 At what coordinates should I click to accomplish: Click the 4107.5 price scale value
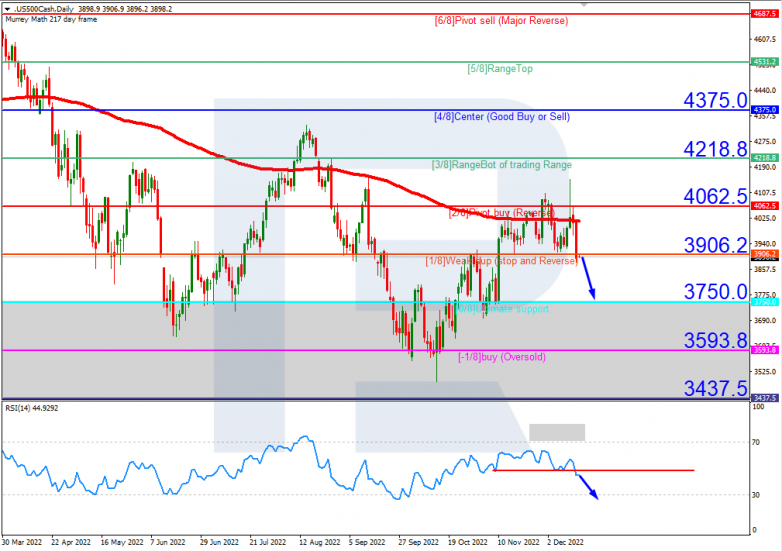pos(765,192)
